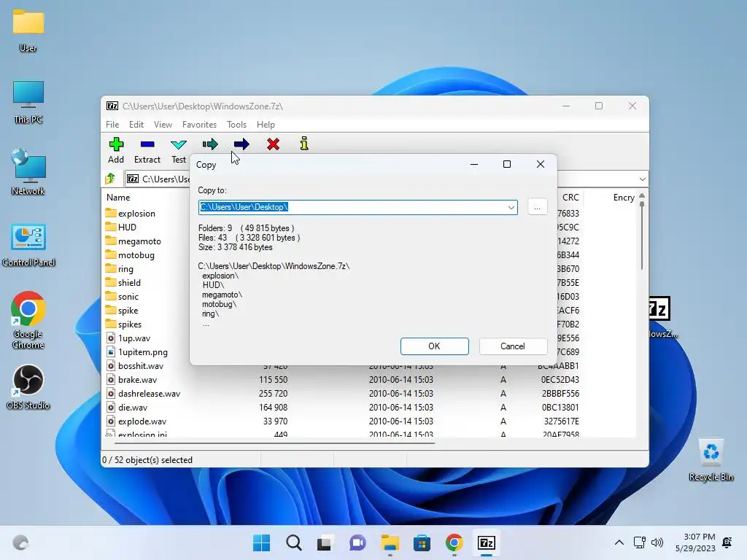Select the dashrelease.wav file
This screenshot has width=747, height=560.
pos(143,393)
